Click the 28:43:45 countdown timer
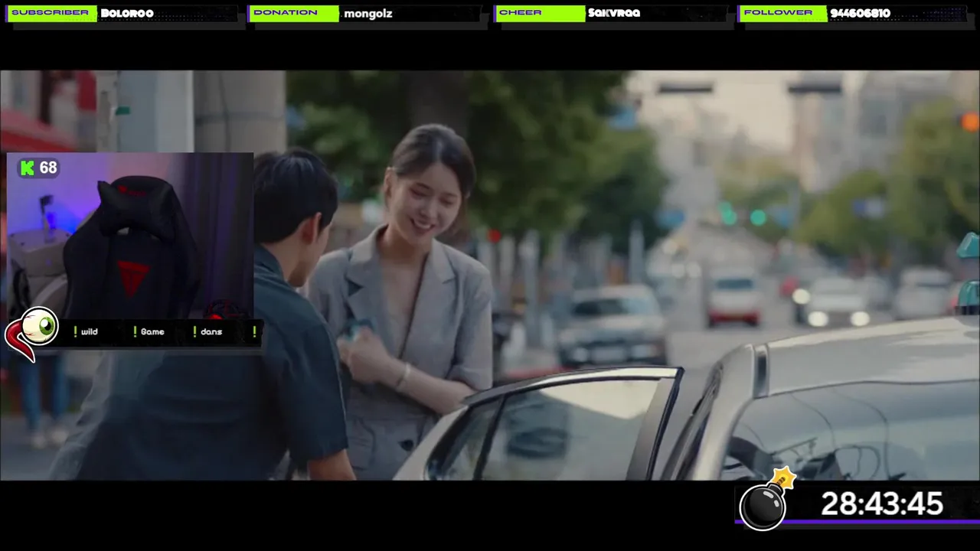 click(x=882, y=504)
